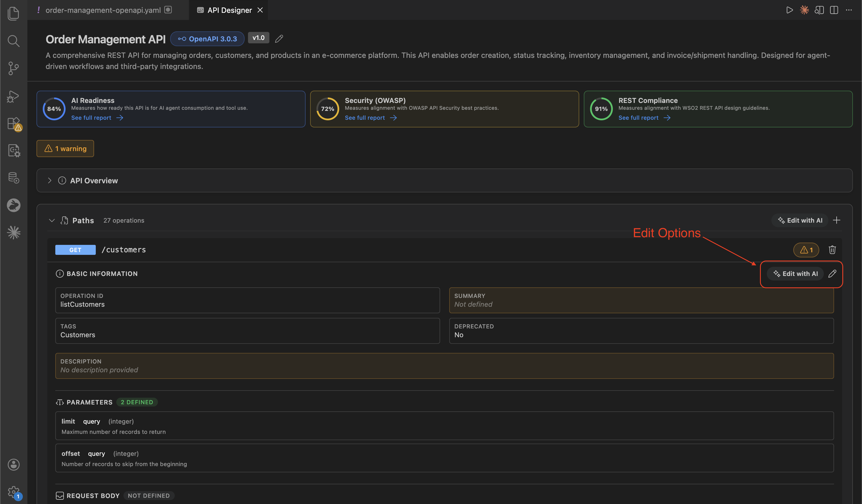This screenshot has width=862, height=504.
Task: Click the 1 warning button
Action: [65, 149]
